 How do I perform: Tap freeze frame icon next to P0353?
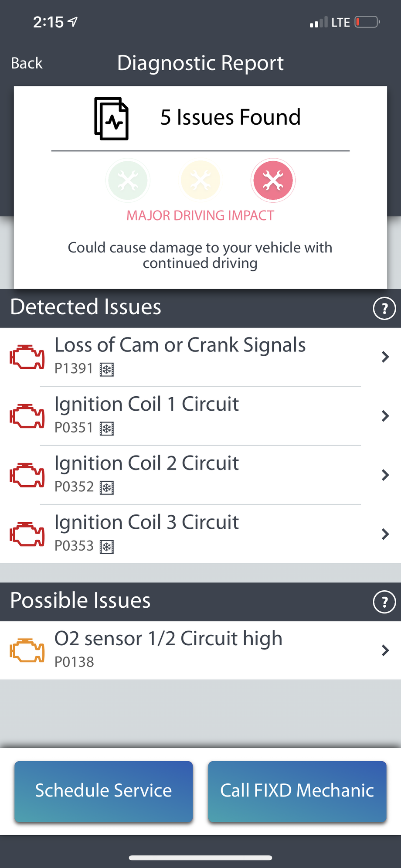coord(107,547)
